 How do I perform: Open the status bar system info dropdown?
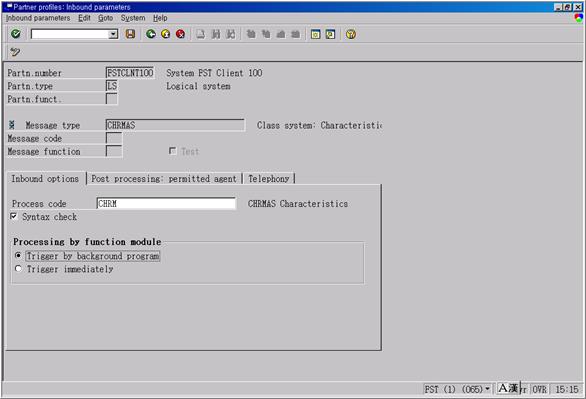pyautogui.click(x=487, y=389)
